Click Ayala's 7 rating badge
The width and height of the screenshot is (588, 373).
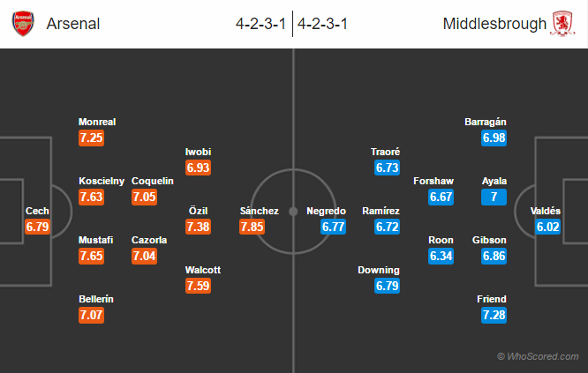(494, 197)
